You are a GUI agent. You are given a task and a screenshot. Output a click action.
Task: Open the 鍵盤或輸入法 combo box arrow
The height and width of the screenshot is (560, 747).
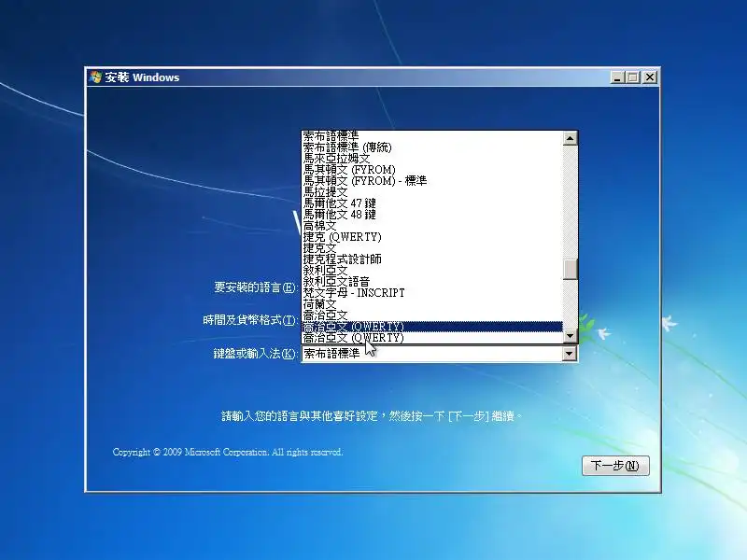[x=570, y=354]
